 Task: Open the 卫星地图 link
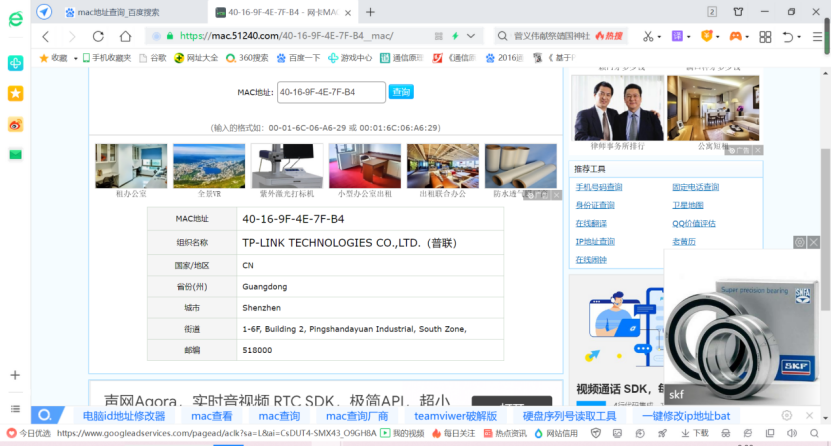coord(687,205)
